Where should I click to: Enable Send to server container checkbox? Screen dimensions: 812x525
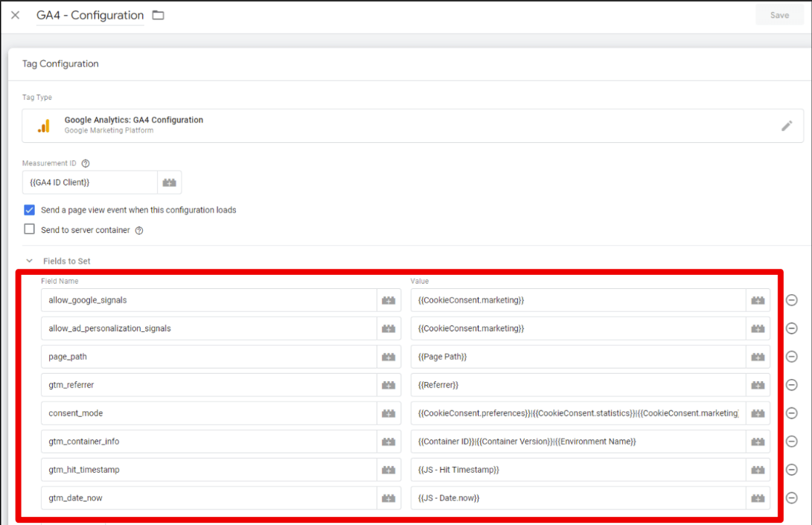pyautogui.click(x=29, y=229)
